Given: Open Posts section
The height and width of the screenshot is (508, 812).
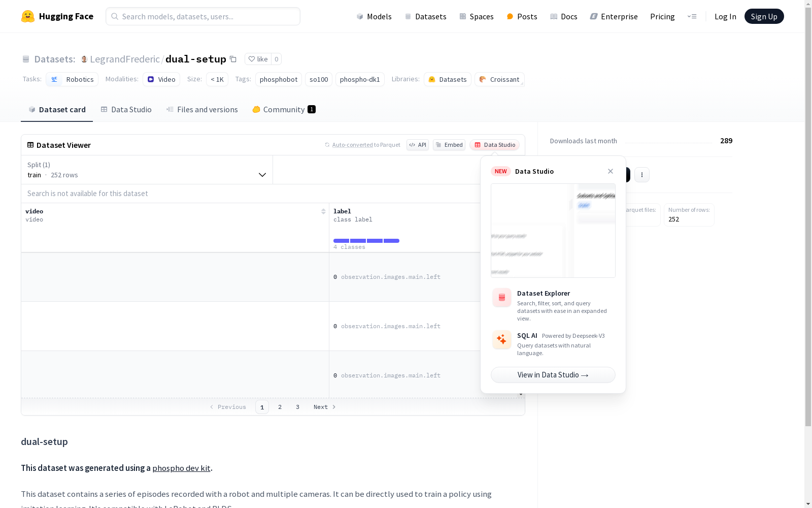Looking at the screenshot, I should coord(522,16).
